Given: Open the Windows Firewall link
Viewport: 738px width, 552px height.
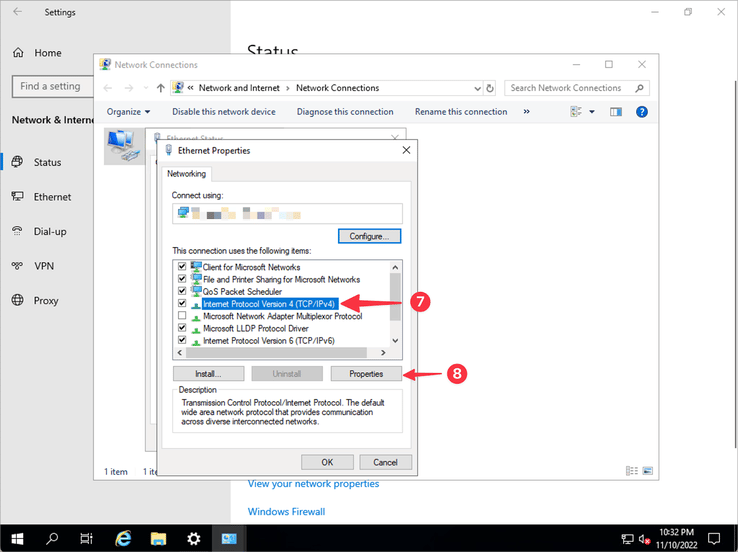Looking at the screenshot, I should point(286,512).
